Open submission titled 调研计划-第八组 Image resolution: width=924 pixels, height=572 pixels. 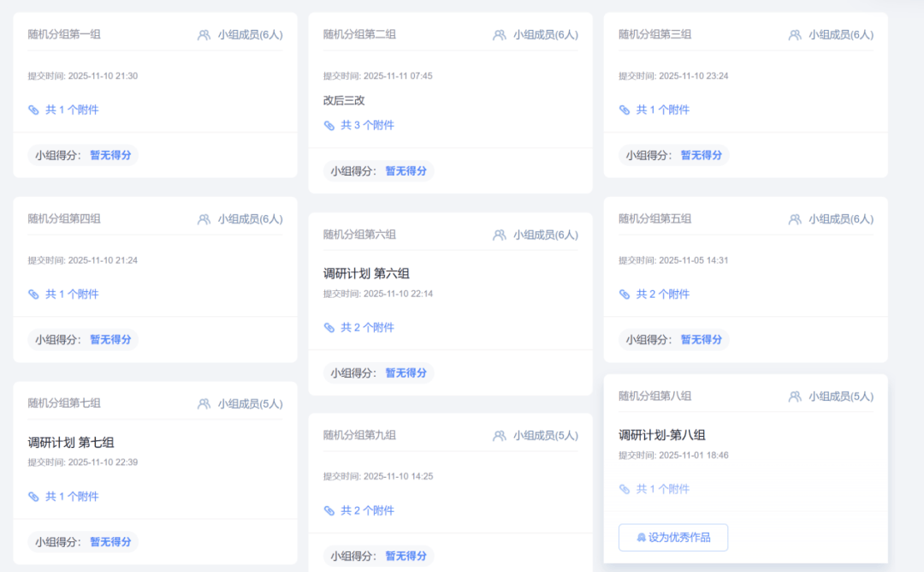661,435
